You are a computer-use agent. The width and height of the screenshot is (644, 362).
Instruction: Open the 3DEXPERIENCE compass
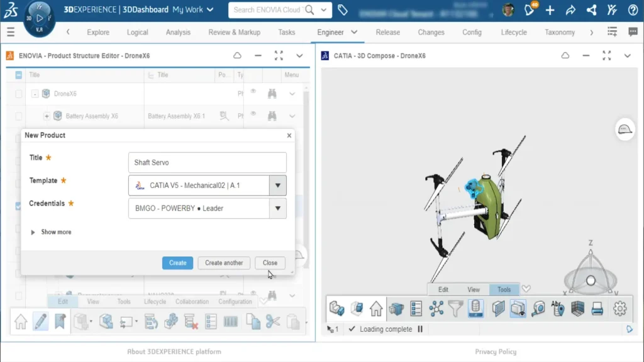pos(40,18)
